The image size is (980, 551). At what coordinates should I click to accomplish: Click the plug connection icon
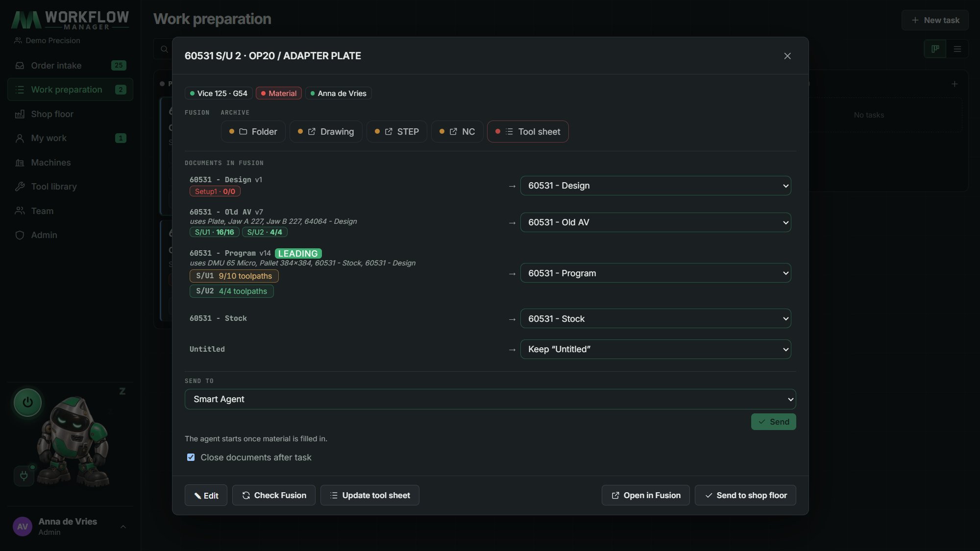(x=24, y=476)
